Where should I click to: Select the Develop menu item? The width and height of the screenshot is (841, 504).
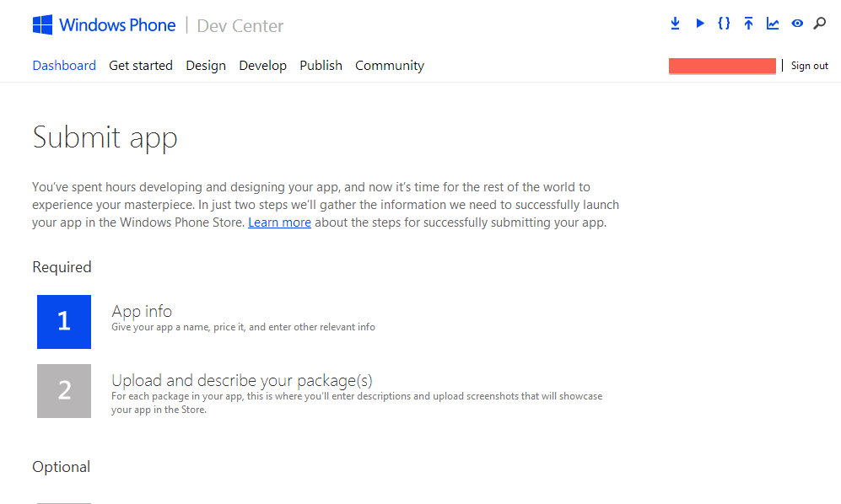[x=262, y=66]
